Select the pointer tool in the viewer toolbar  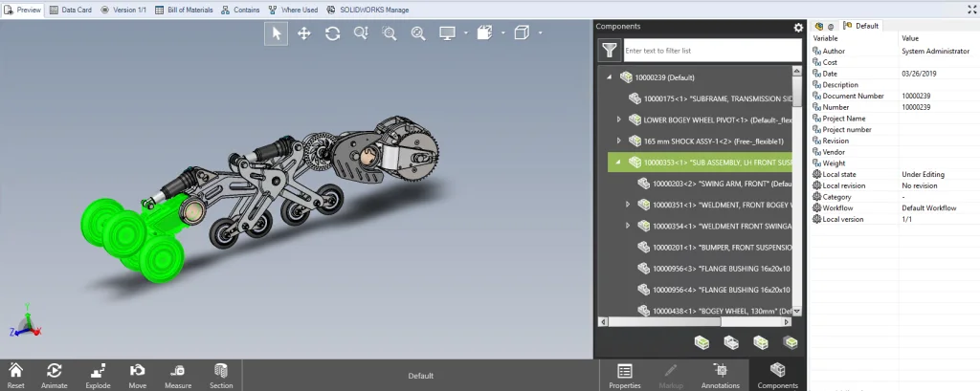pyautogui.click(x=277, y=33)
